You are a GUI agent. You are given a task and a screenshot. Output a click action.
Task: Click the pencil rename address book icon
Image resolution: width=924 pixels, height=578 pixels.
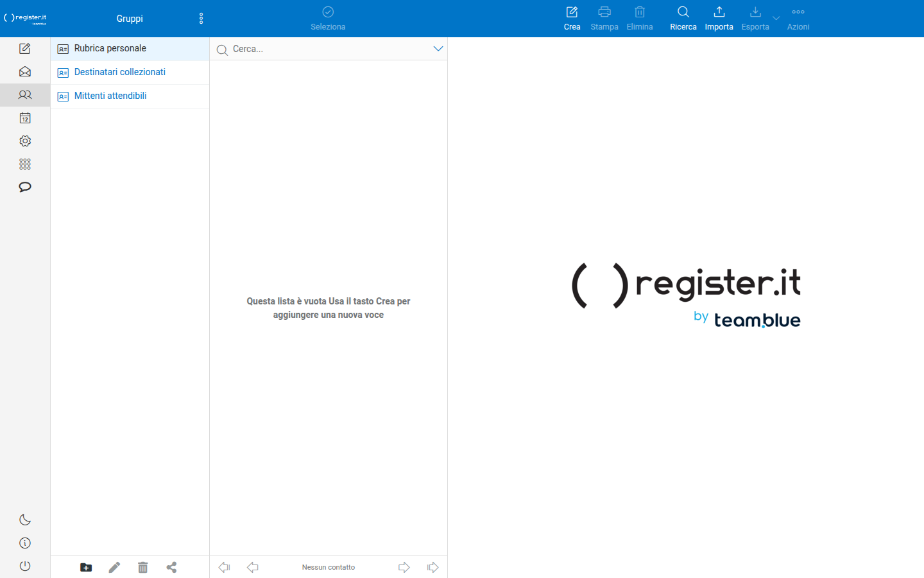114,567
